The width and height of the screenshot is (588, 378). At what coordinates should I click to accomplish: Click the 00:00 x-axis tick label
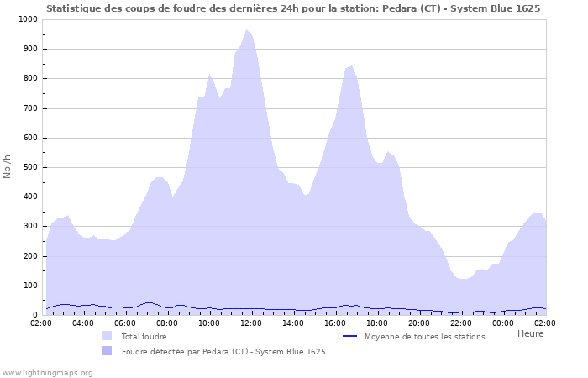click(x=503, y=323)
